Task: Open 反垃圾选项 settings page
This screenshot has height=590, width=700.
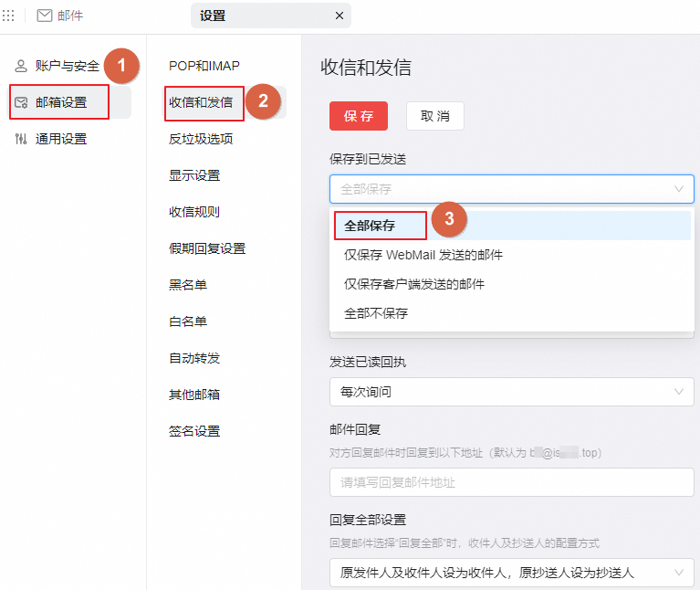Action: coord(201,139)
